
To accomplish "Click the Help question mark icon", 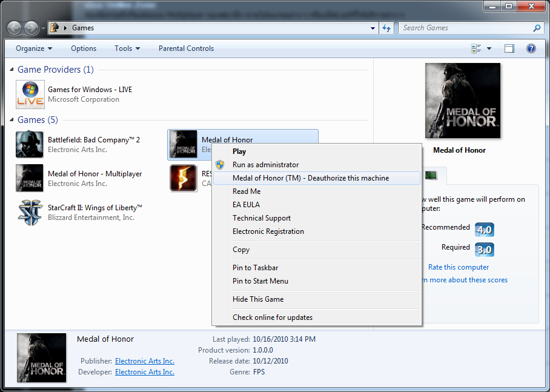I will tap(531, 48).
